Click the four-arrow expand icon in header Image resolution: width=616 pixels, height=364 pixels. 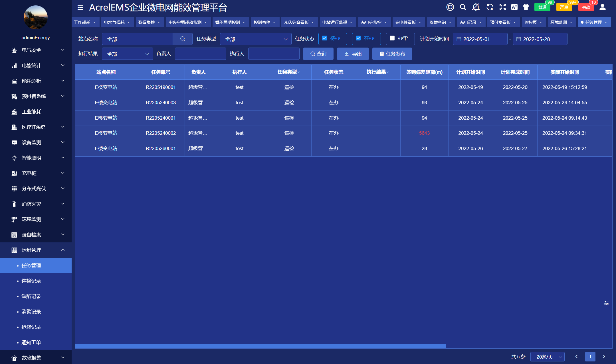502,7
